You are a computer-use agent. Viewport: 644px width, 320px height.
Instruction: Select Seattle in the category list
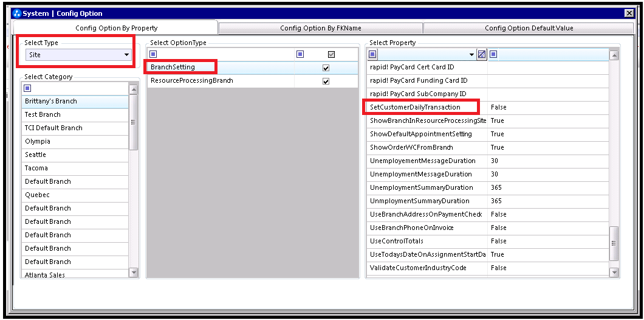36,155
